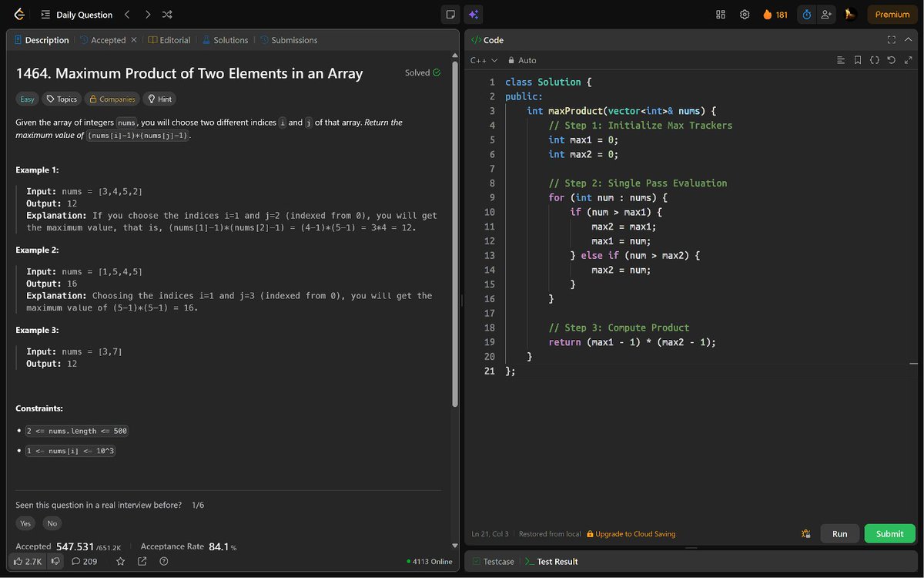Click Acceptance Rate 84.1% stat
Image resolution: width=924 pixels, height=578 pixels.
point(189,546)
